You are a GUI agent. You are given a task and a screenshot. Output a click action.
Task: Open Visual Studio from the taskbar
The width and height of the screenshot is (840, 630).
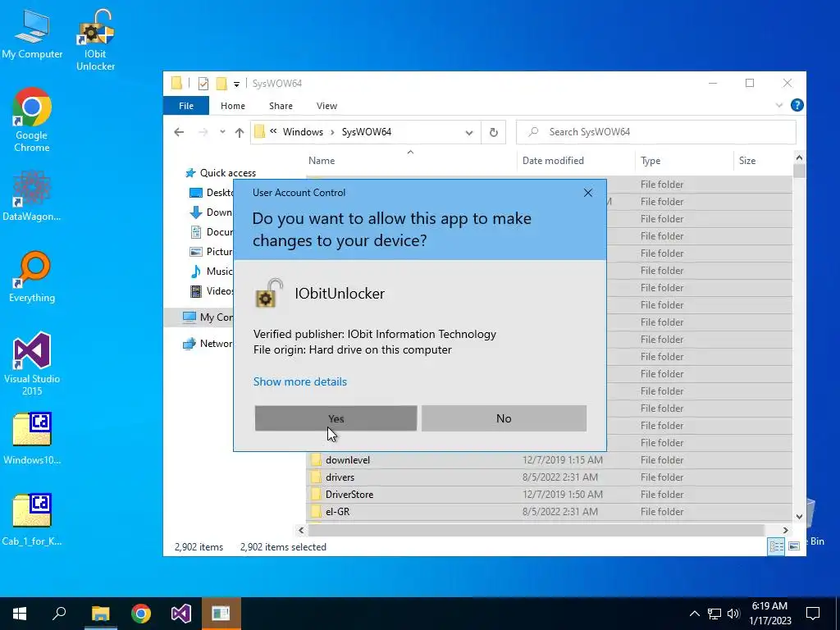click(181, 614)
